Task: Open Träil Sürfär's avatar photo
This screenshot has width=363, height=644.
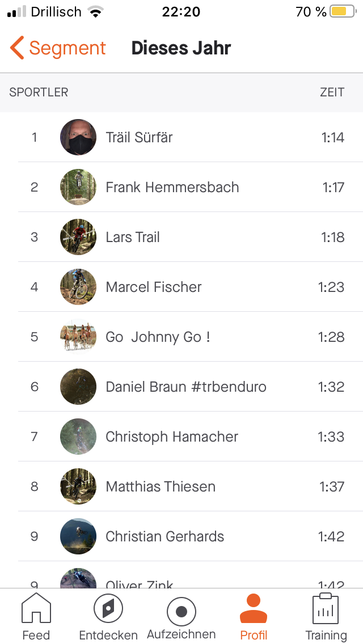Action: pos(78,137)
